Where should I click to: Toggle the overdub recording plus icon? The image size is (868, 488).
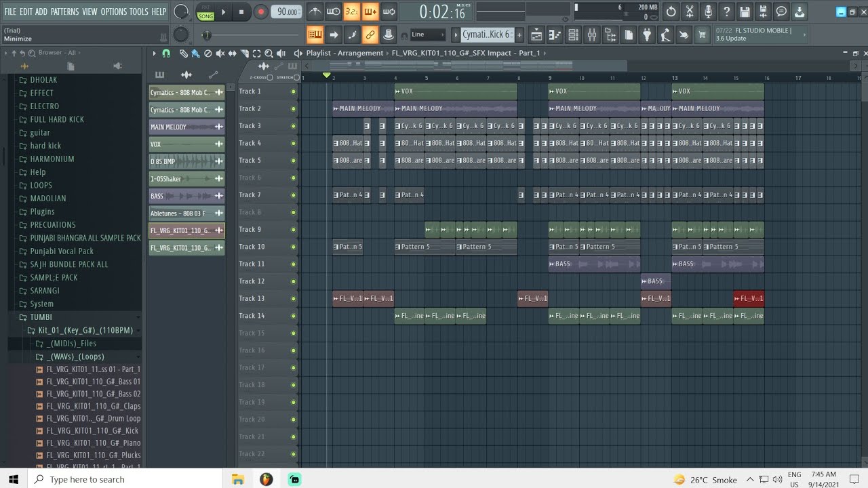point(370,12)
